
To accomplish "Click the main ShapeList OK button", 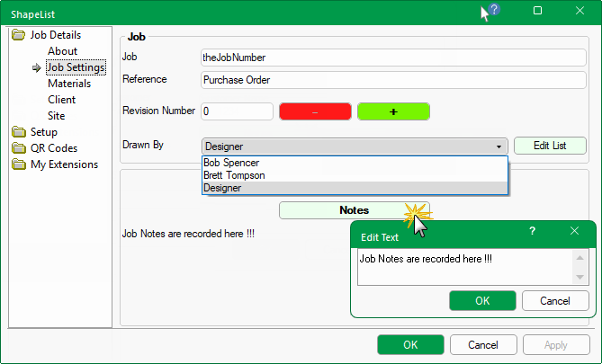I will pyautogui.click(x=410, y=345).
